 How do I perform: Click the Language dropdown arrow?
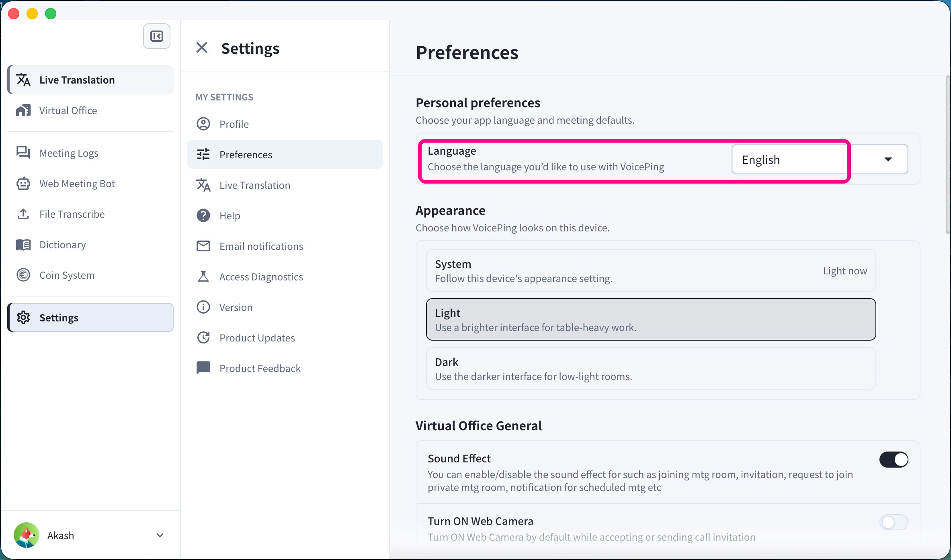(888, 159)
